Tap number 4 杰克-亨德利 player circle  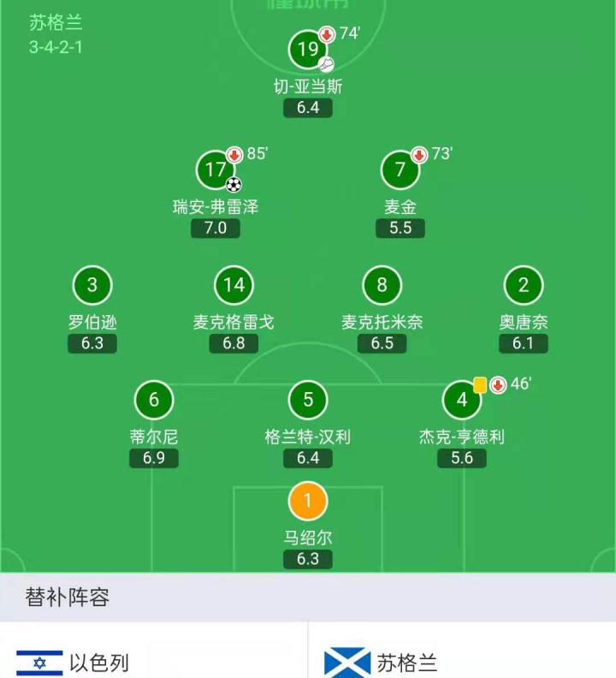point(462,400)
